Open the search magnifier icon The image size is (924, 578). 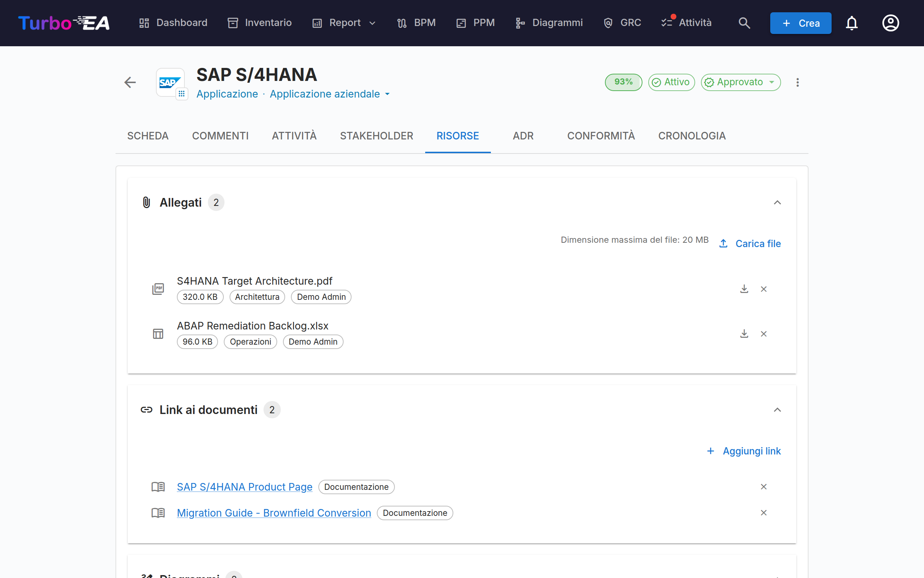pyautogui.click(x=744, y=23)
